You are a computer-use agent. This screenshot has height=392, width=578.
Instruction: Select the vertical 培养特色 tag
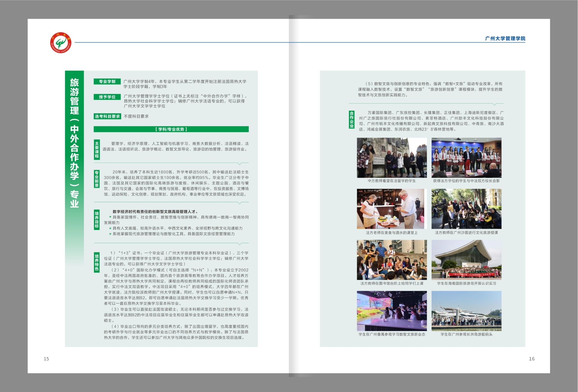[97, 262]
